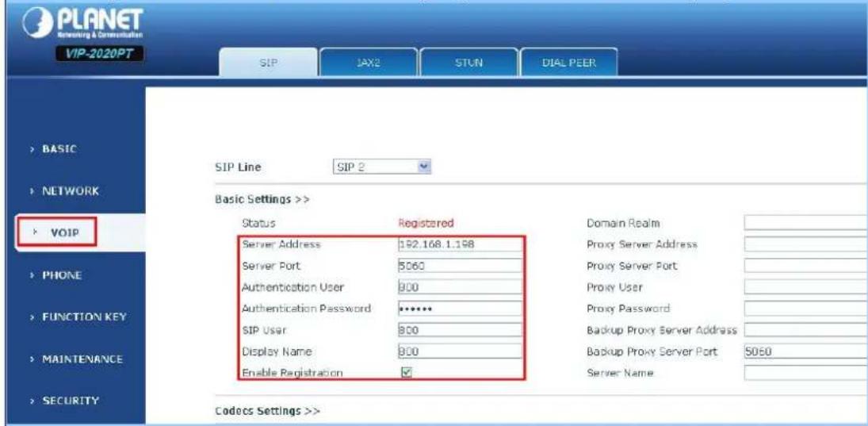The image size is (868, 426).
Task: Click the Server Name input field
Action: coord(806,374)
